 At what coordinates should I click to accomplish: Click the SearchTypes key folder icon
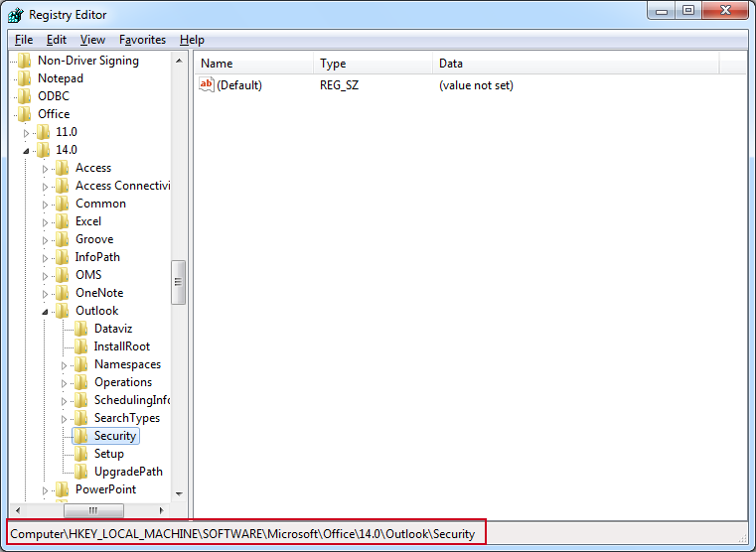pyautogui.click(x=81, y=418)
